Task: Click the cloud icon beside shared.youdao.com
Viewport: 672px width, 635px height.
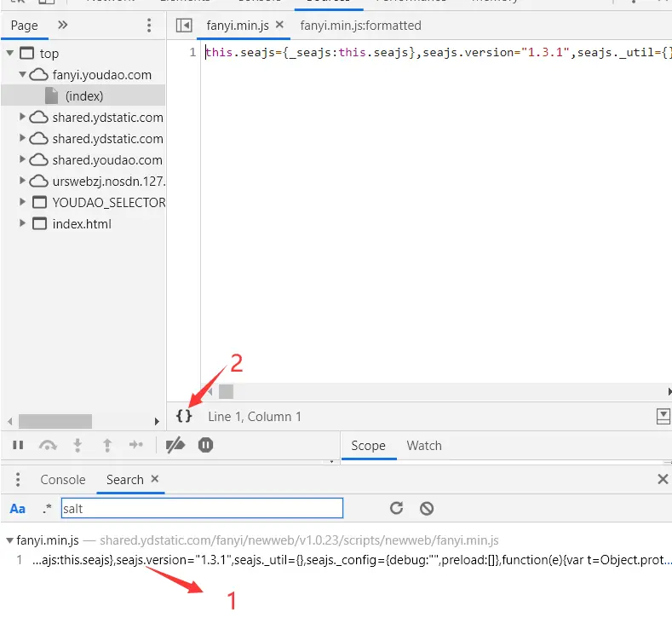Action: [38, 159]
